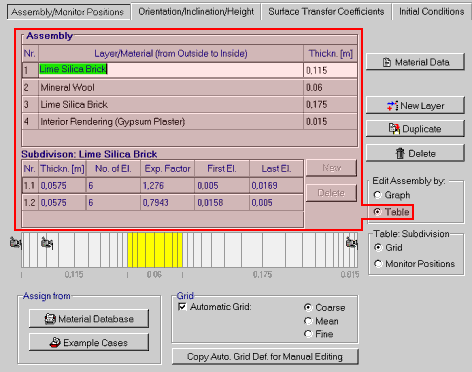472x372 pixels.
Task: Click the leftmost monitor camera icon
Action: pyautogui.click(x=15, y=243)
